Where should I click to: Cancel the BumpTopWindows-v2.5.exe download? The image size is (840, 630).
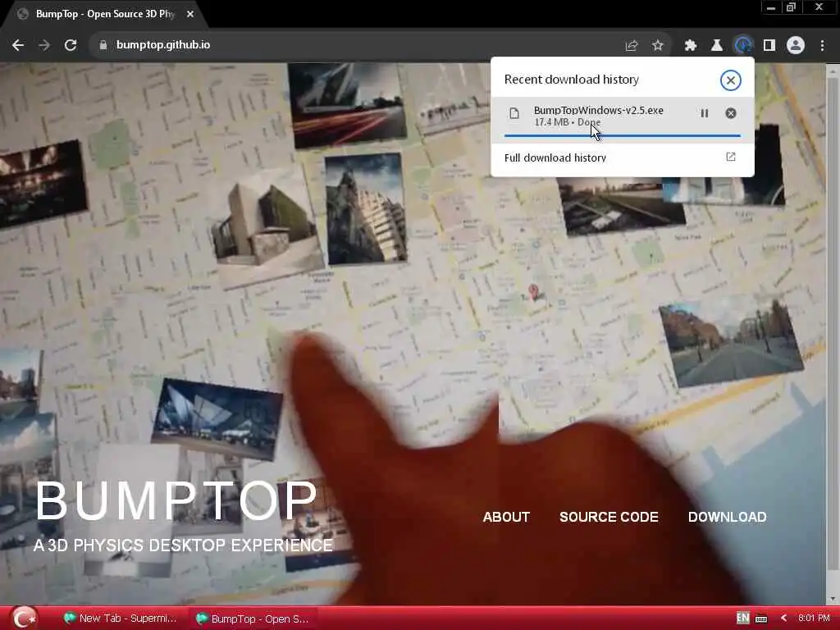point(731,113)
